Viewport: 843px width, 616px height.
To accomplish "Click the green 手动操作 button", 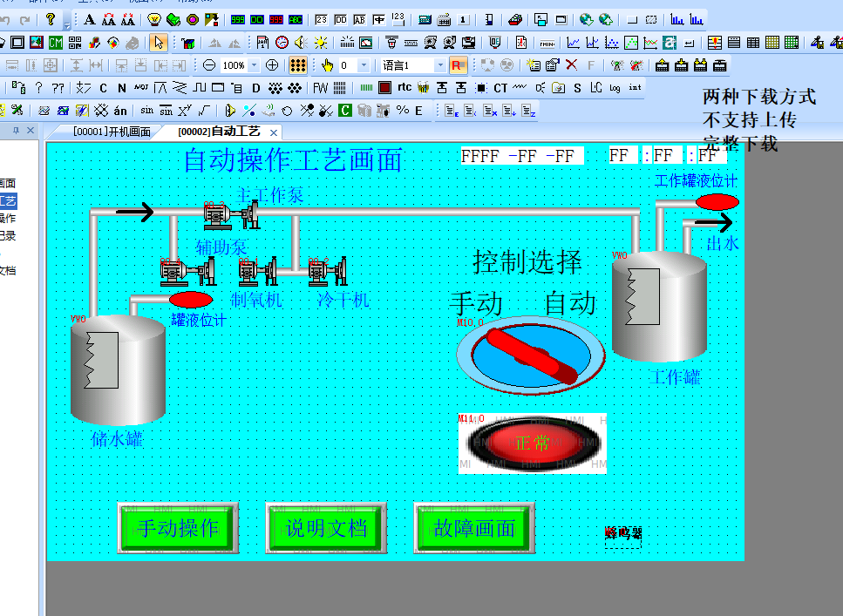I will [x=178, y=528].
